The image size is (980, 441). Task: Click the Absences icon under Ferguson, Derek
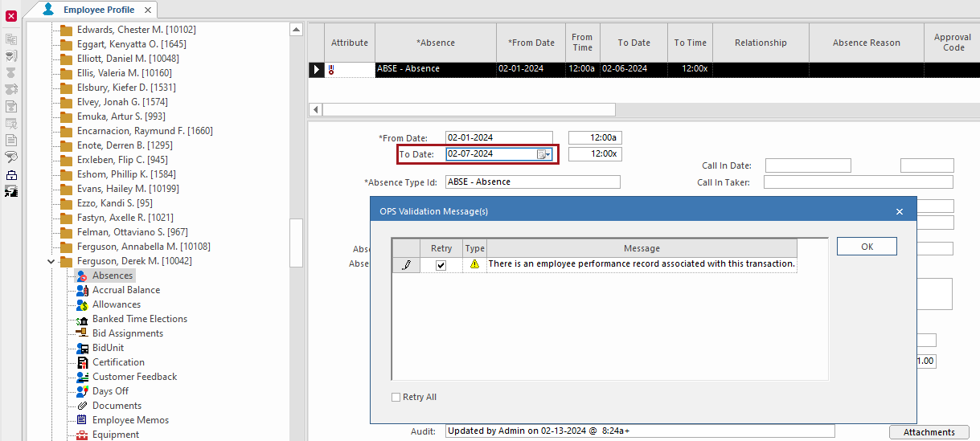click(82, 276)
